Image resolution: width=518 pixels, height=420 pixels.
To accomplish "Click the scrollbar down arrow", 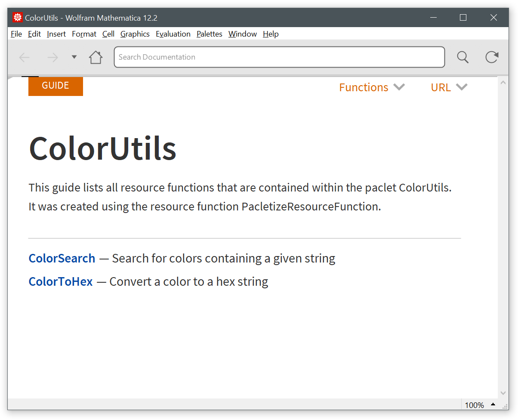I will point(503,392).
